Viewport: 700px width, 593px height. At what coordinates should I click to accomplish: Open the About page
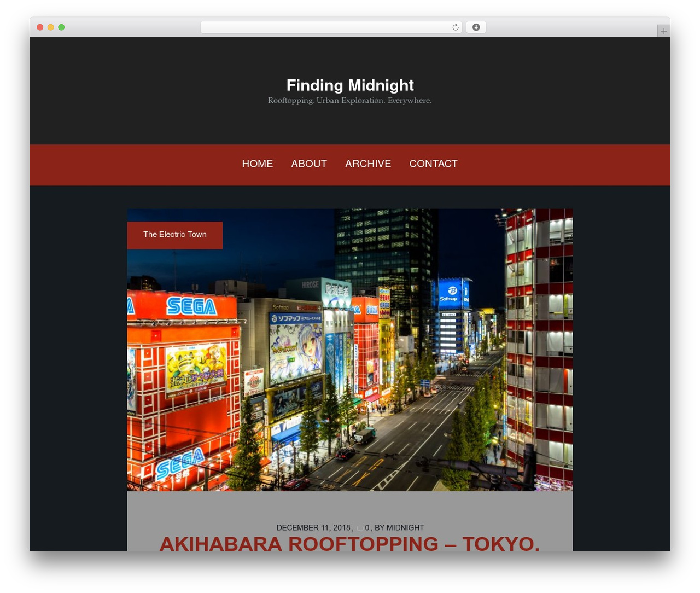click(309, 164)
